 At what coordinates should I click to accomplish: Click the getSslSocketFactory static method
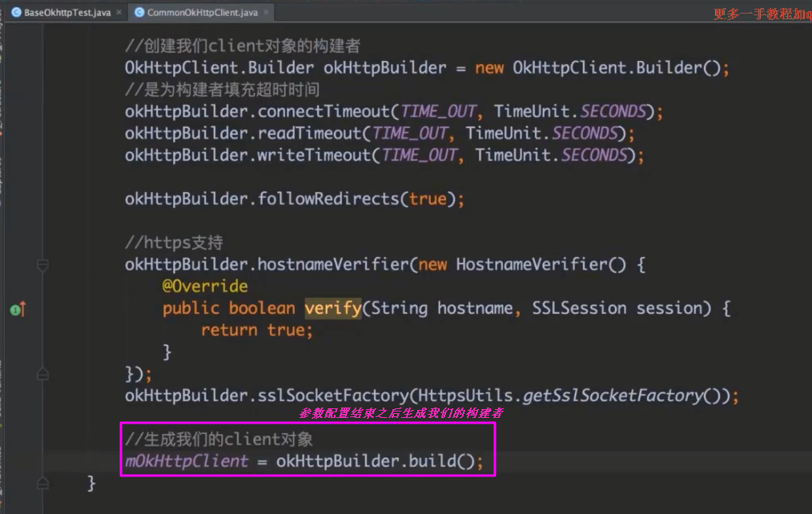pos(613,396)
